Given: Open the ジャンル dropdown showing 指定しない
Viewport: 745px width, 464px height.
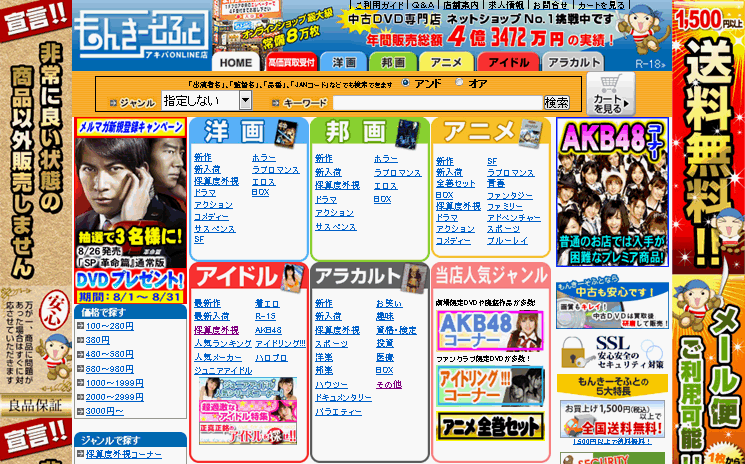Looking at the screenshot, I should pyautogui.click(x=206, y=100).
